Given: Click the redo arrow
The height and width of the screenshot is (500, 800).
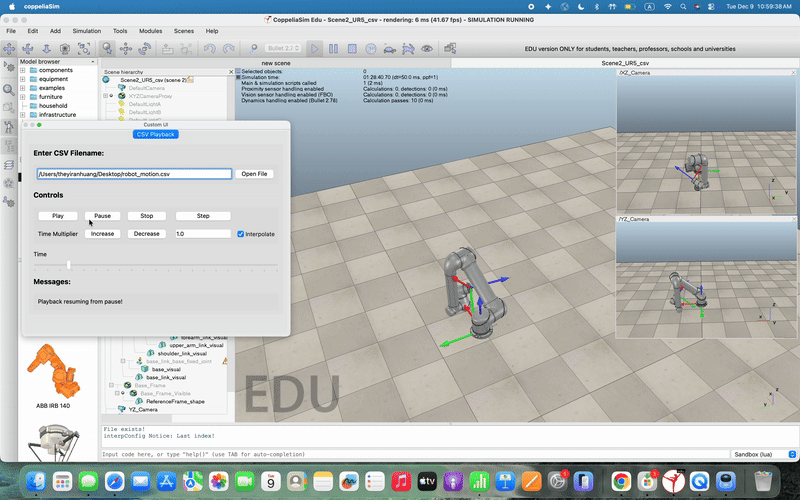Looking at the screenshot, I should [229, 48].
